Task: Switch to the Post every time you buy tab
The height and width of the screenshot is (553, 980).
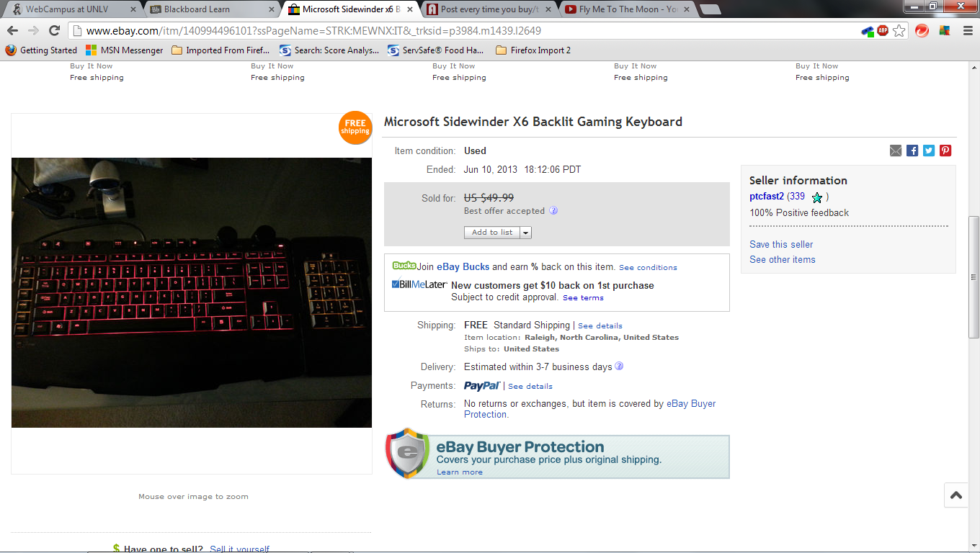Action: 489,9
